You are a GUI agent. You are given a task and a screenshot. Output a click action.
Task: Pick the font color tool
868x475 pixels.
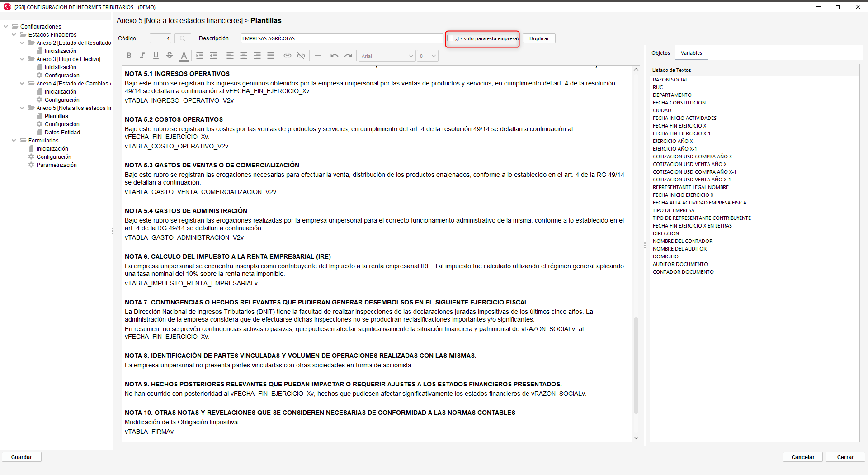tap(184, 56)
